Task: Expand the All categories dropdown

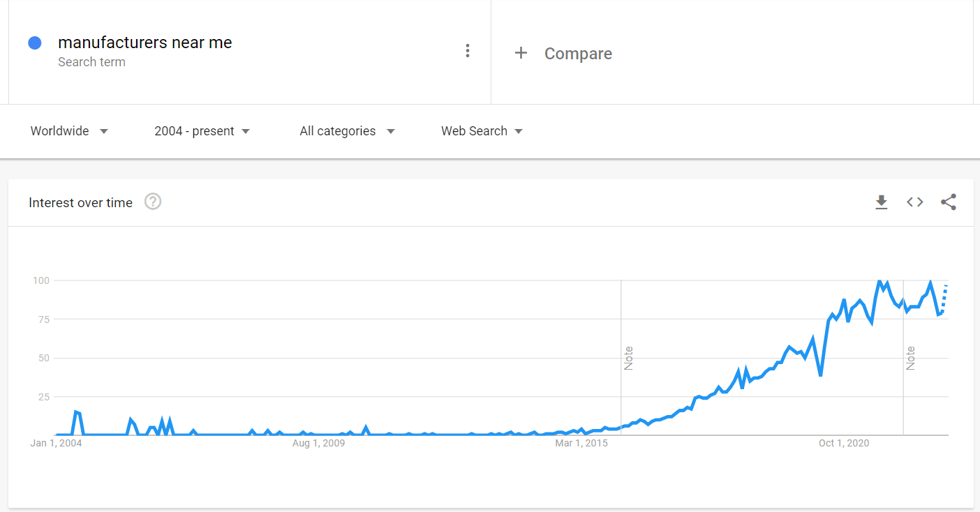Action: coord(347,131)
